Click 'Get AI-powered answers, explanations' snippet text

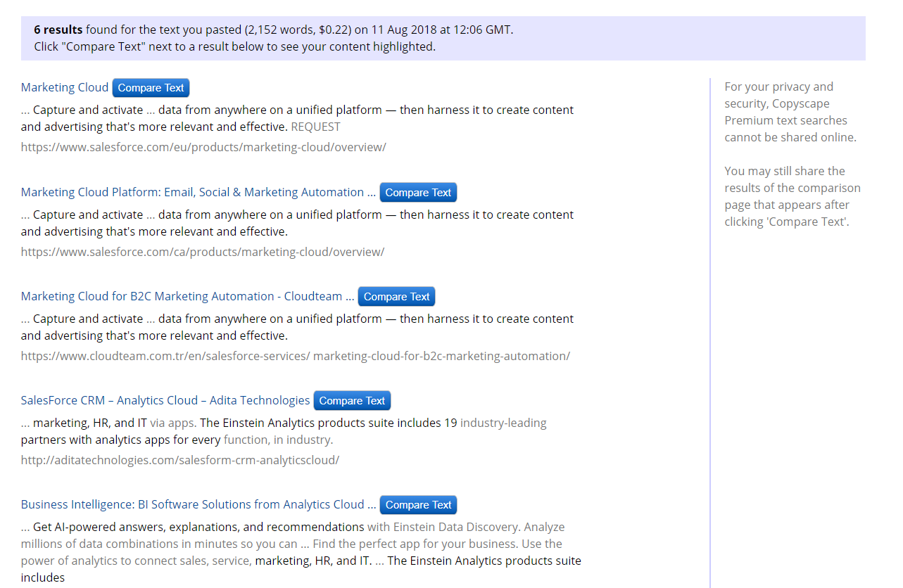[x=198, y=527]
